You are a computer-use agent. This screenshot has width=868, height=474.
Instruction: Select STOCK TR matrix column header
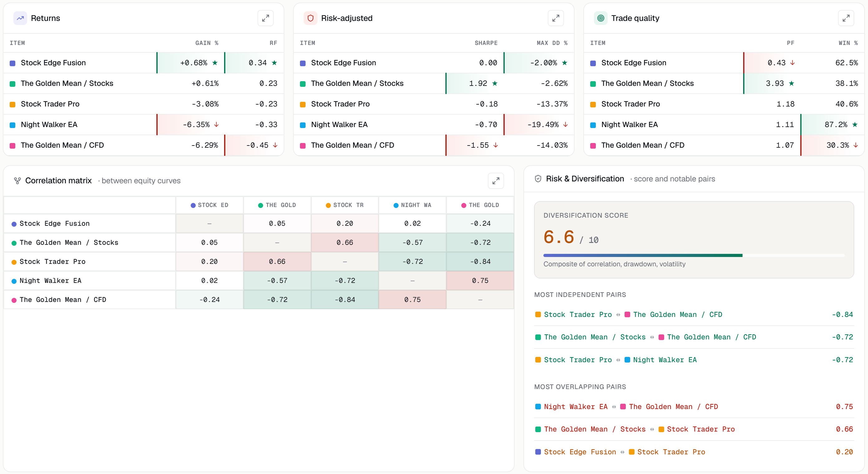pyautogui.click(x=345, y=205)
